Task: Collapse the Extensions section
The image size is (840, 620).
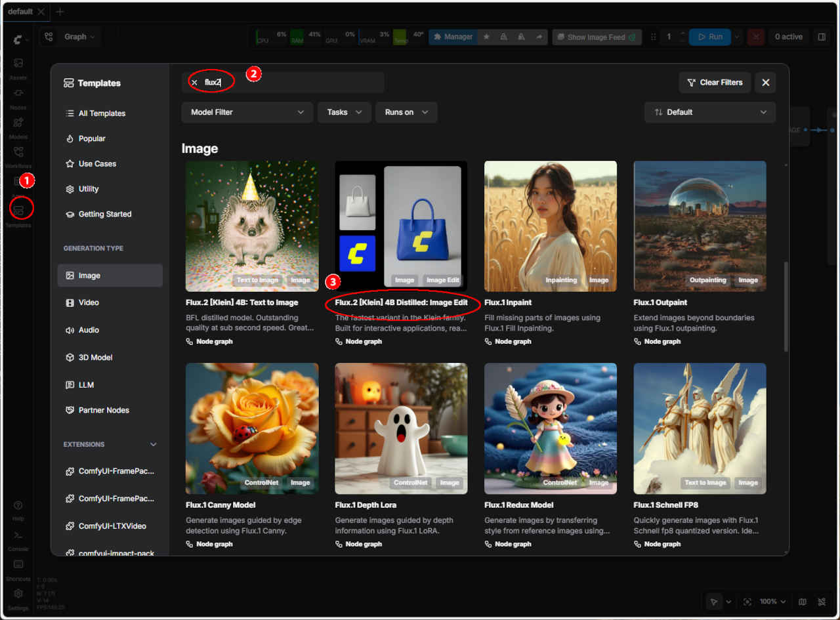Action: (154, 445)
